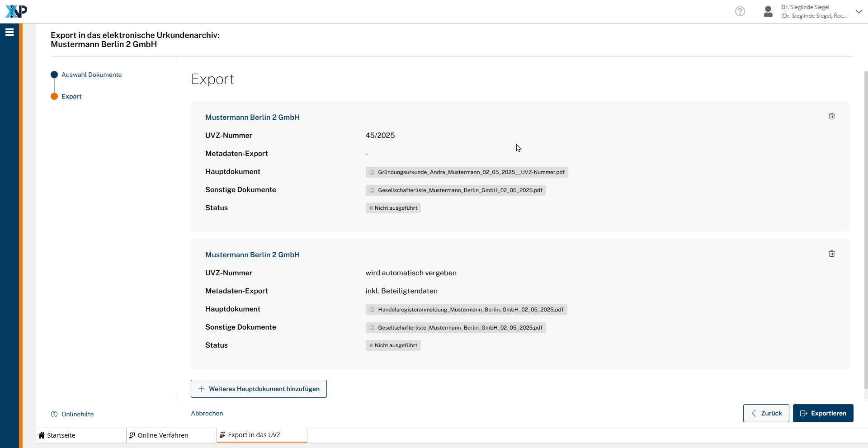Image resolution: width=868 pixels, height=448 pixels.
Task: Click the Auswahl Dokumente step circle
Action: 54,75
